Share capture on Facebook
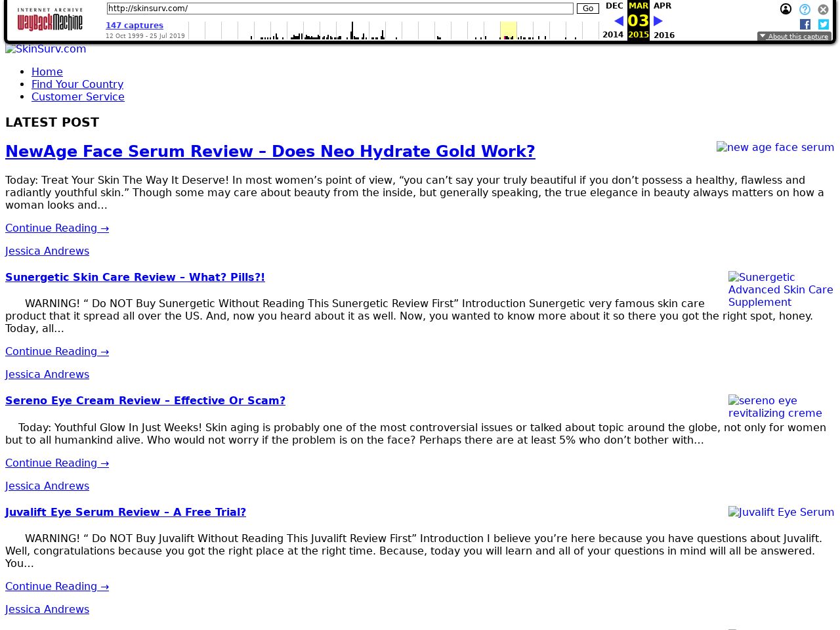 click(805, 24)
